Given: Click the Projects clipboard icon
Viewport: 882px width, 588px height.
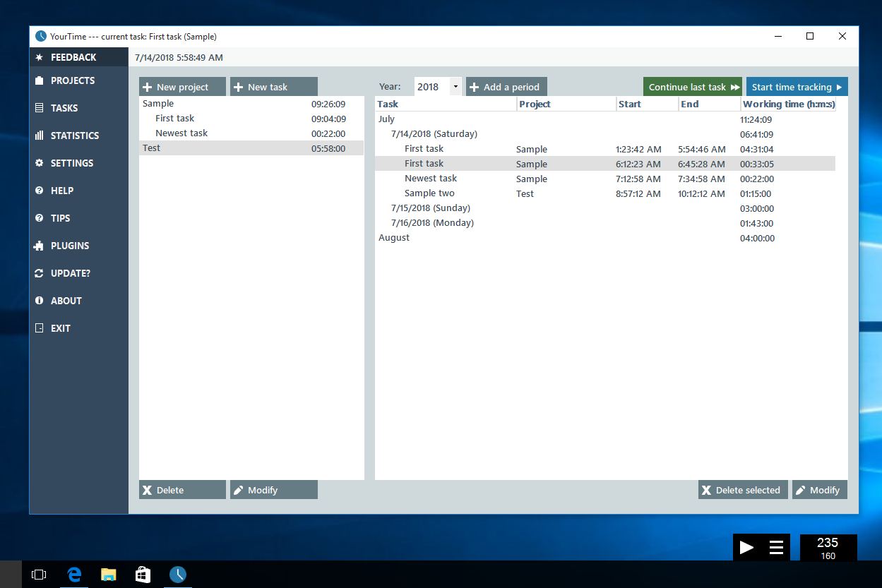Looking at the screenshot, I should click(40, 80).
